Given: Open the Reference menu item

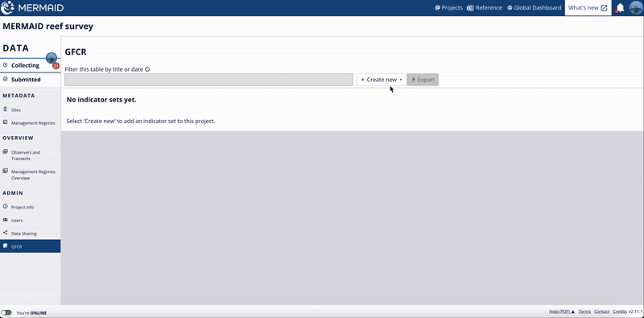Looking at the screenshot, I should [x=485, y=8].
